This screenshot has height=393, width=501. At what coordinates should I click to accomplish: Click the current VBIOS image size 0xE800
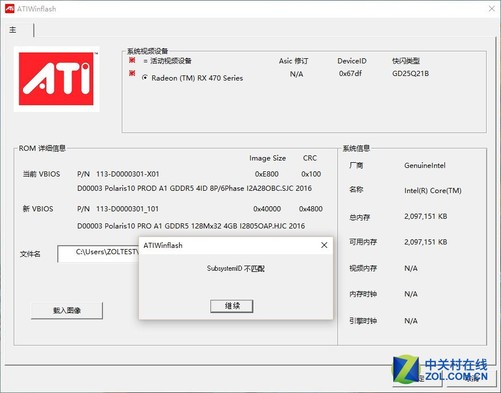click(x=267, y=174)
